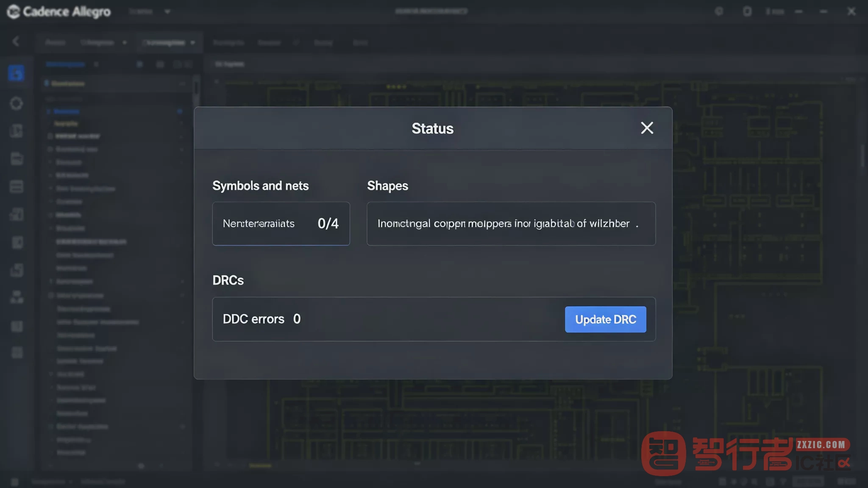Open the circular ring sidebar icon

tap(16, 103)
